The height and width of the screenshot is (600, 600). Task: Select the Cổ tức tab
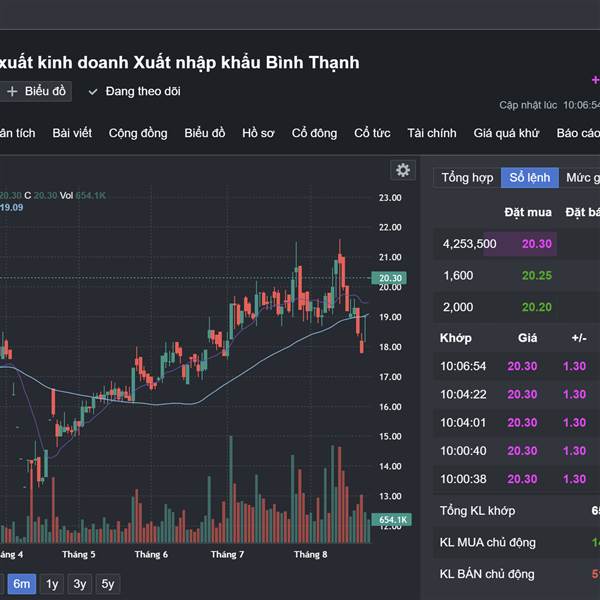[x=372, y=133]
